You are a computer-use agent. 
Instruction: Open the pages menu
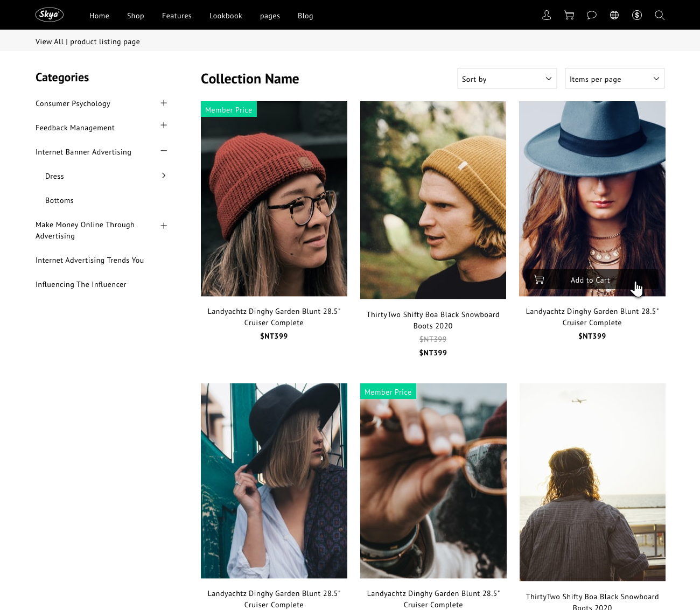click(x=270, y=16)
